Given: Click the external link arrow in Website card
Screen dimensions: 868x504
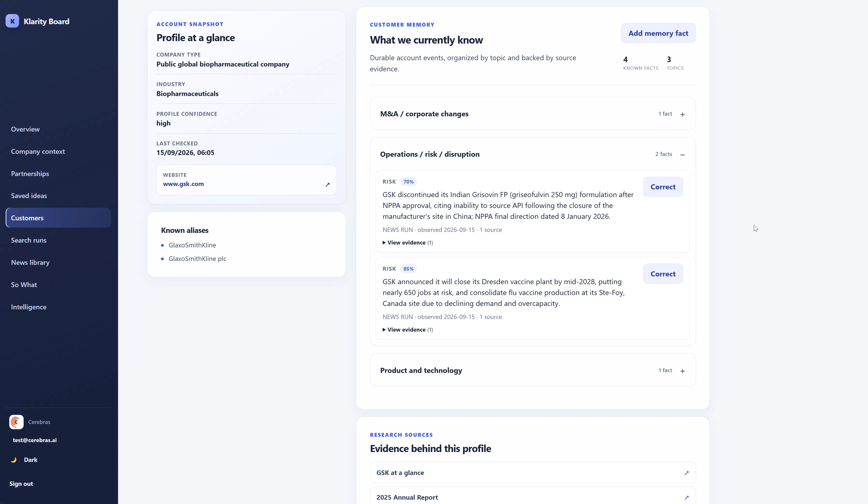Looking at the screenshot, I should coord(327,185).
